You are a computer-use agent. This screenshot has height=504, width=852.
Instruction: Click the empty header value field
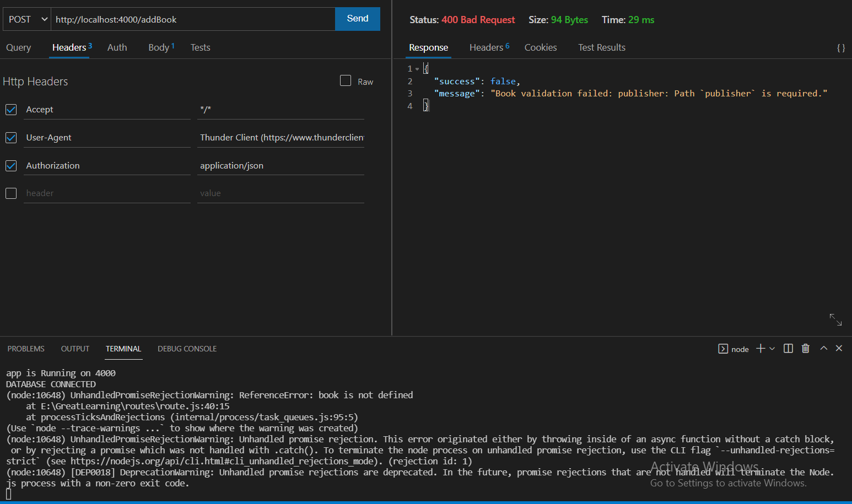[x=281, y=193]
